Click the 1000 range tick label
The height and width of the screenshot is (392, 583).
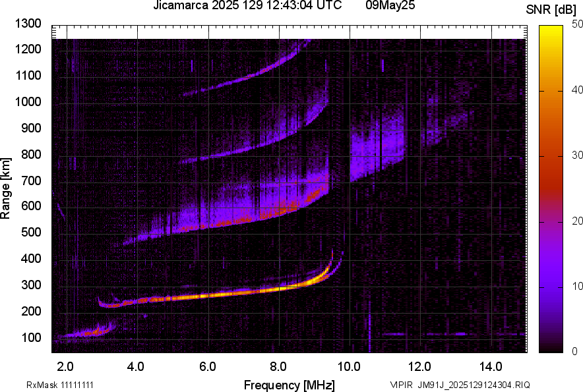tap(28, 101)
